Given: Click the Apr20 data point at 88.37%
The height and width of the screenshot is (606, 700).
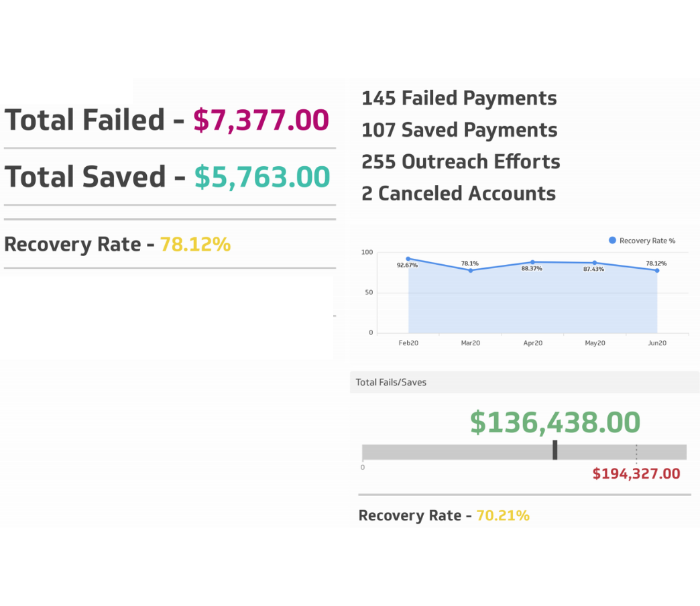Looking at the screenshot, I should (533, 262).
